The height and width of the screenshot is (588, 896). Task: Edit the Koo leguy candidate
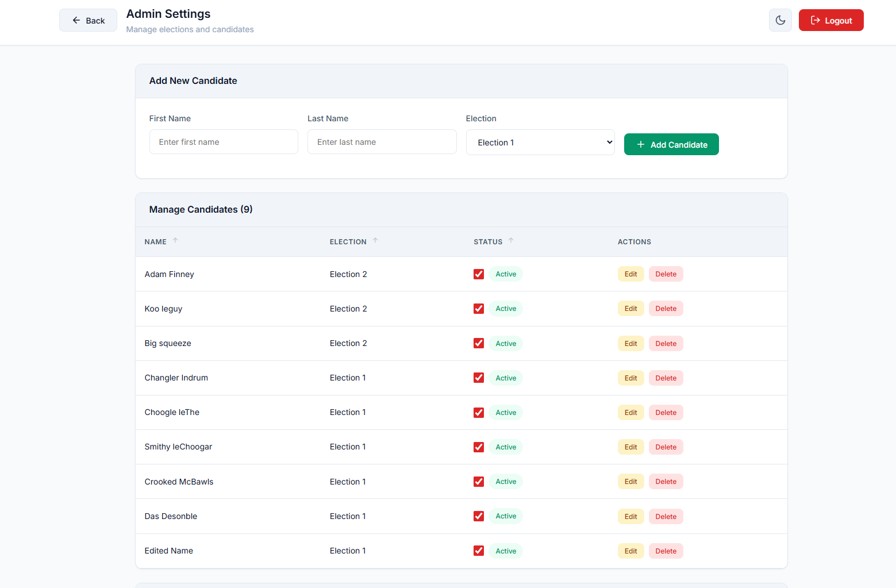(630, 309)
